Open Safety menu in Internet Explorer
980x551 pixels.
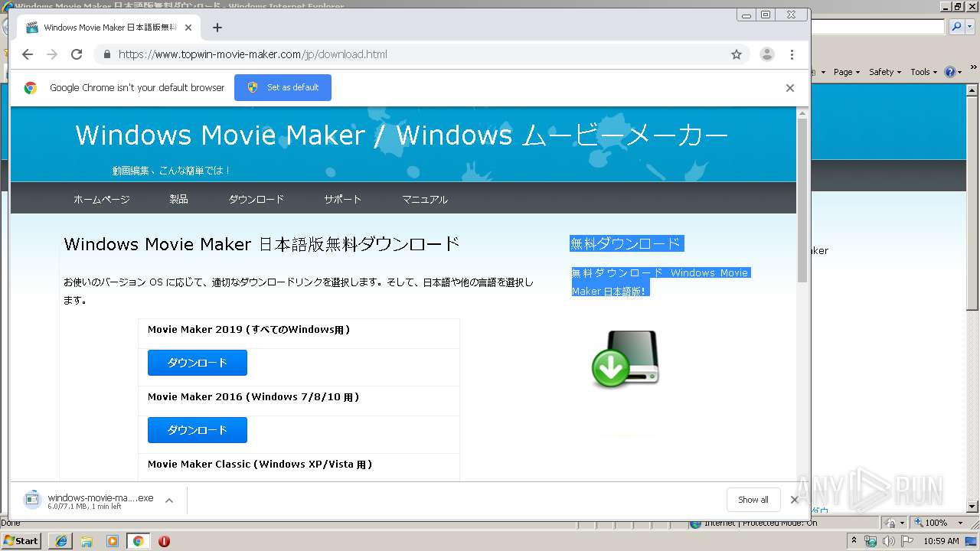885,72
